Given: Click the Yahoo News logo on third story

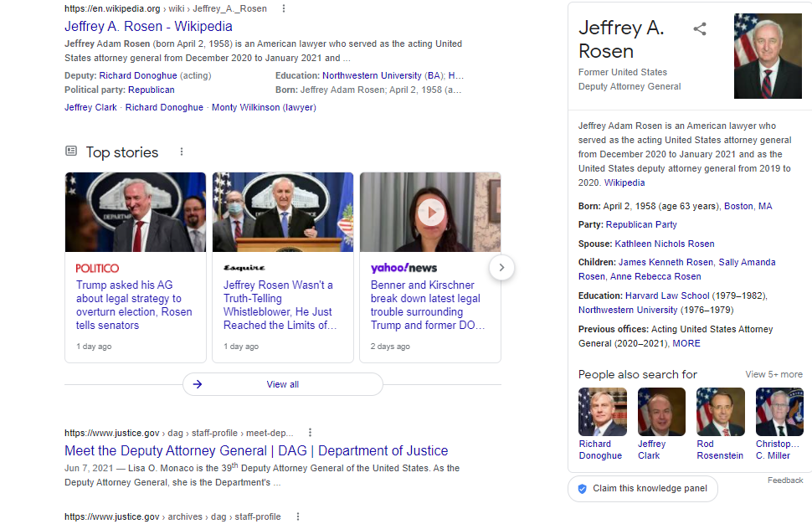Looking at the screenshot, I should pyautogui.click(x=404, y=268).
